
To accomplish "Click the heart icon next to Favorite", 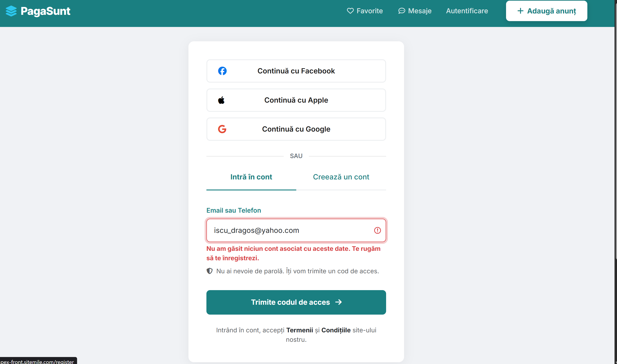I will (x=350, y=11).
